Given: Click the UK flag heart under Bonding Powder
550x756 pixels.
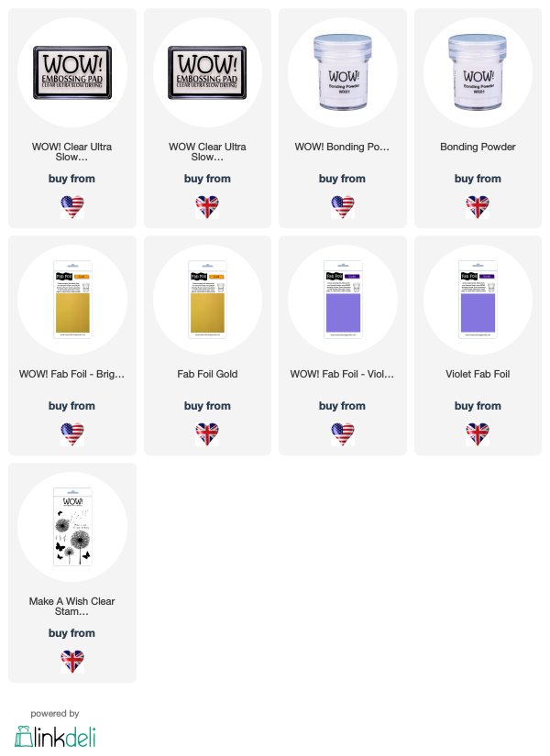Looking at the screenshot, I should click(x=478, y=207).
